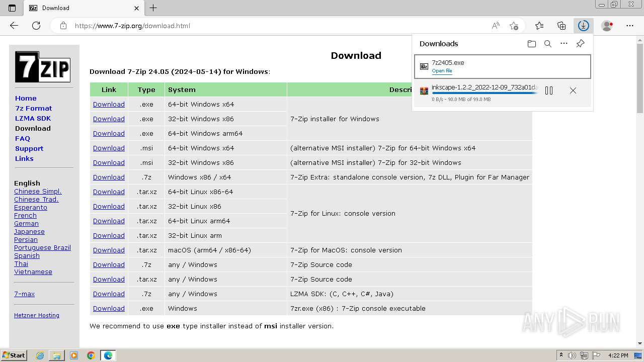The height and width of the screenshot is (362, 644).
Task: Add this page to favorites
Action: coord(514,26)
